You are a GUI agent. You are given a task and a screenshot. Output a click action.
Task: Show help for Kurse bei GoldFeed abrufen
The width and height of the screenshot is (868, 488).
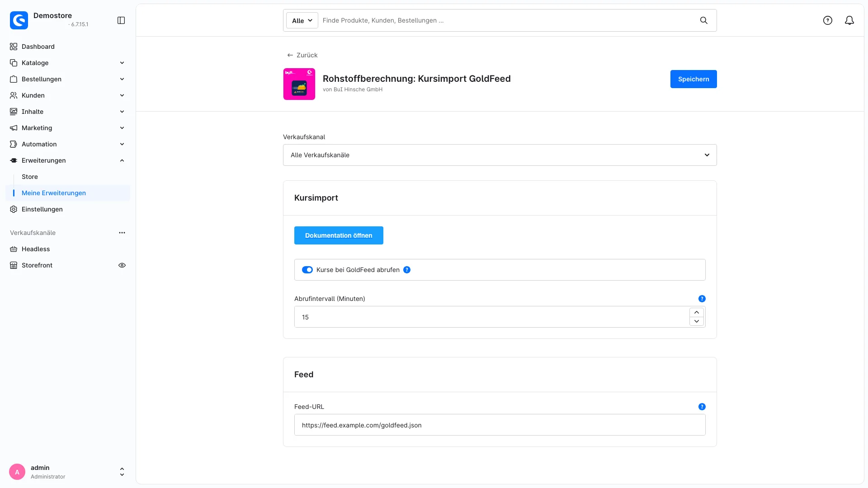point(407,270)
